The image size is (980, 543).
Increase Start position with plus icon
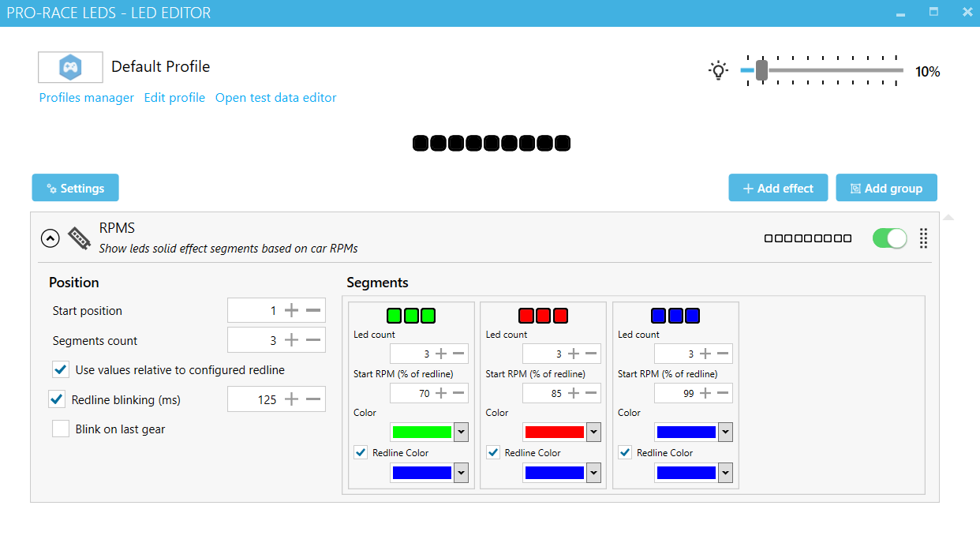292,311
